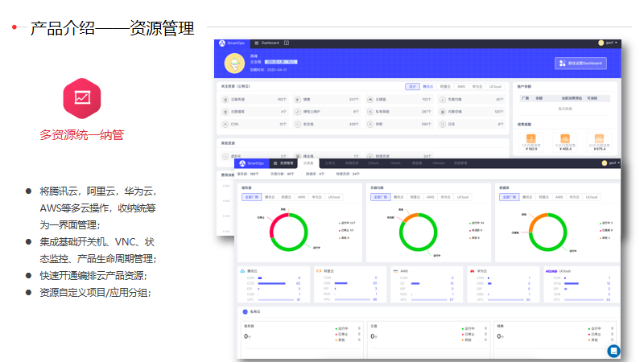Viewport: 644px width, 362px height.
Task: Select AWS in the 服务器 chart panel
Action: tap(301, 197)
